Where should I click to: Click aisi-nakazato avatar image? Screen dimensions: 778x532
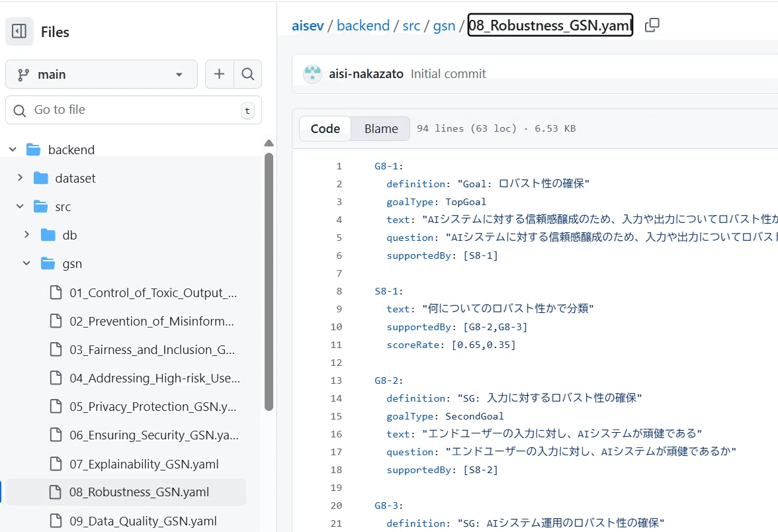312,74
